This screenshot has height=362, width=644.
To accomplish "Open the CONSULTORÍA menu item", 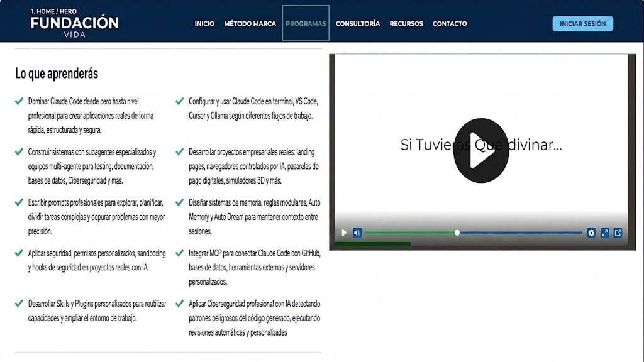I will (x=358, y=24).
